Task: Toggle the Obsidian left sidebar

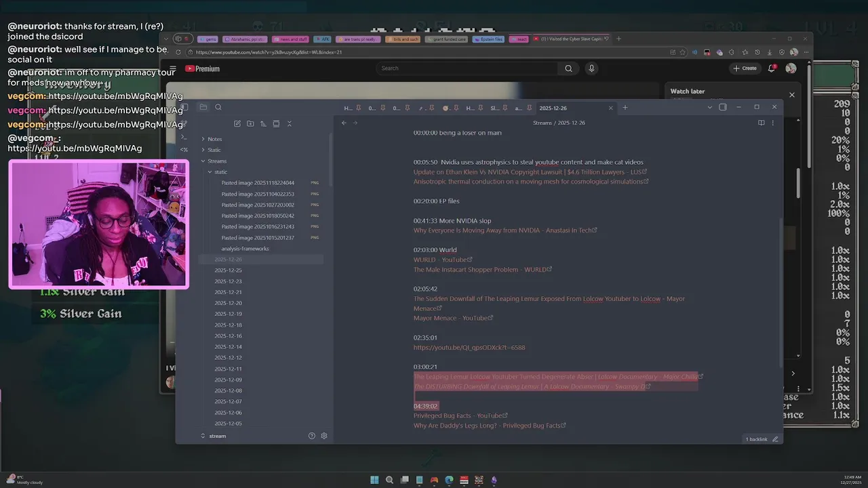Action: point(184,107)
